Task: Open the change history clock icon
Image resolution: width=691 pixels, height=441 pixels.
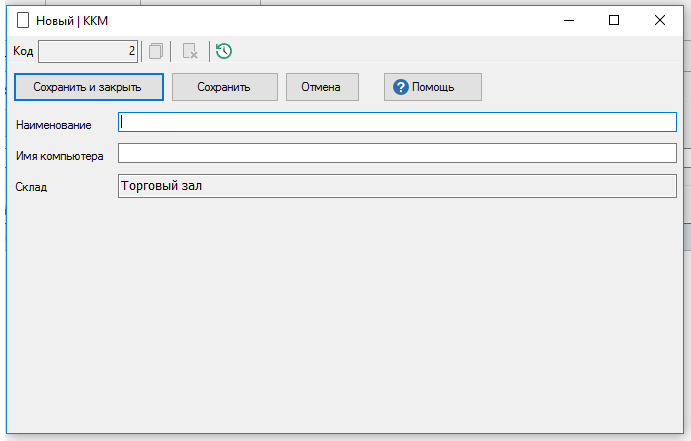Action: [x=224, y=51]
